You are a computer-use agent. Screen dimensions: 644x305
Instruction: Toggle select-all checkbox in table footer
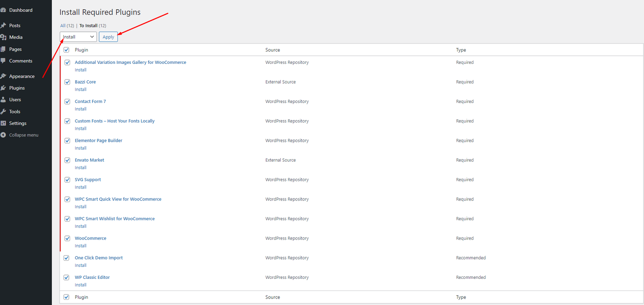coord(66,297)
